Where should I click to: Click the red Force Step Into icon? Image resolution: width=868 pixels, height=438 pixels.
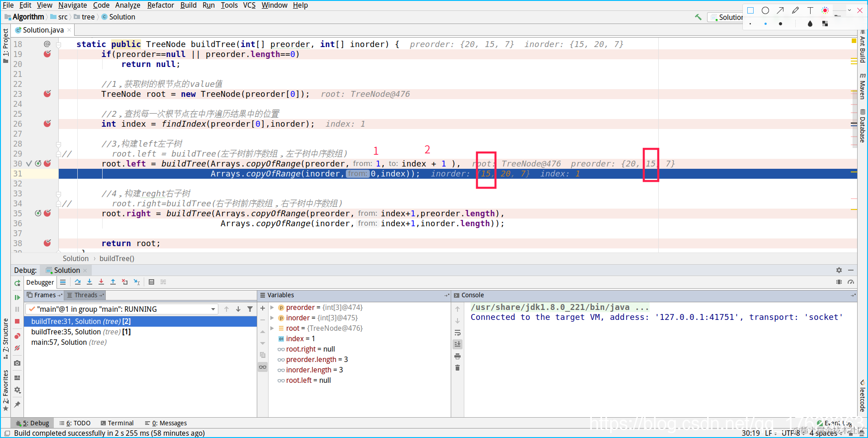click(x=101, y=282)
